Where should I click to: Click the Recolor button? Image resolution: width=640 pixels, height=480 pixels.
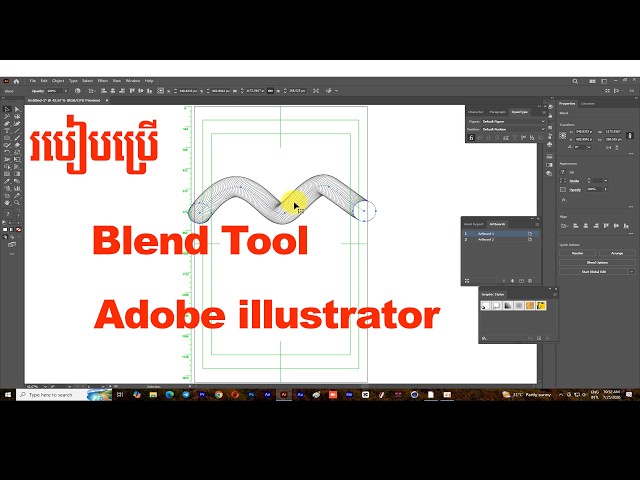(578, 253)
